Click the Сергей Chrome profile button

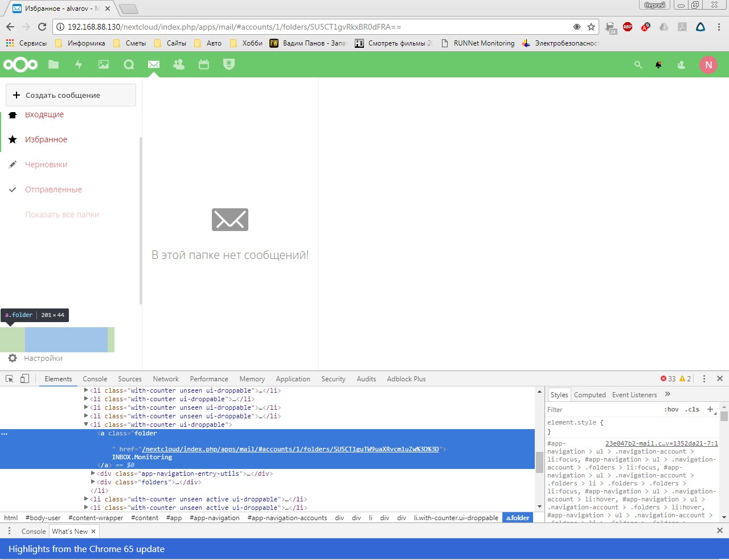[654, 5]
